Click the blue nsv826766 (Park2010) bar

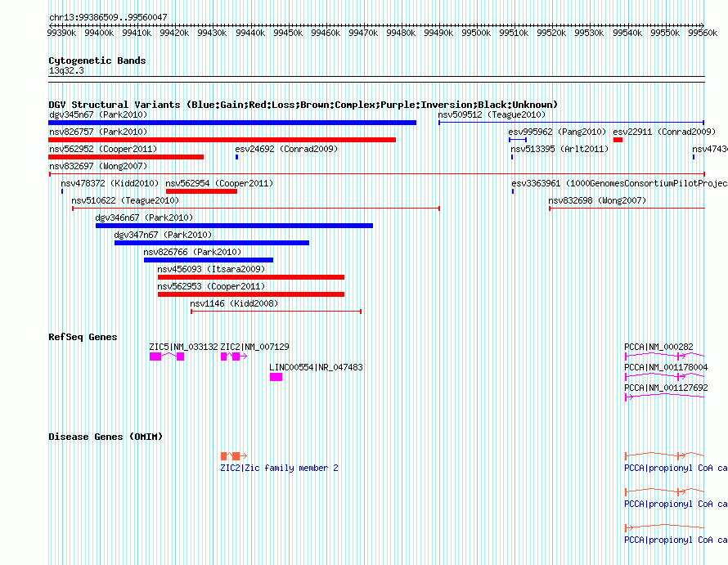pyautogui.click(x=209, y=260)
